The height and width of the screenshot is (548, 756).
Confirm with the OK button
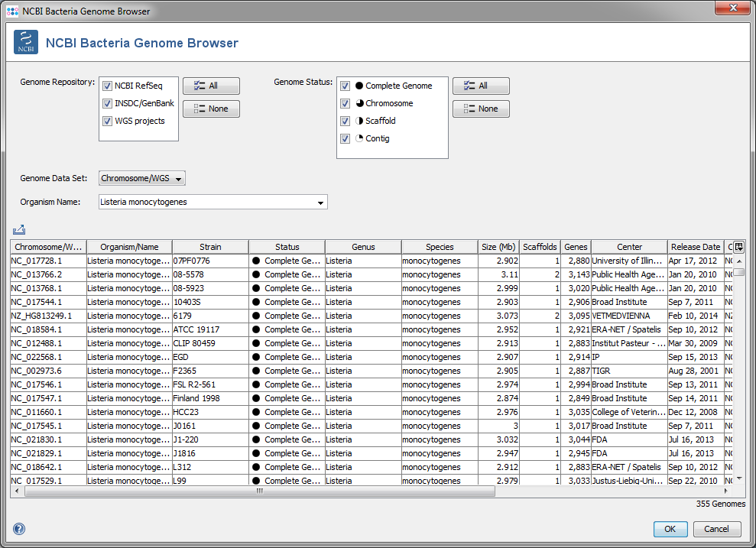pyautogui.click(x=670, y=529)
